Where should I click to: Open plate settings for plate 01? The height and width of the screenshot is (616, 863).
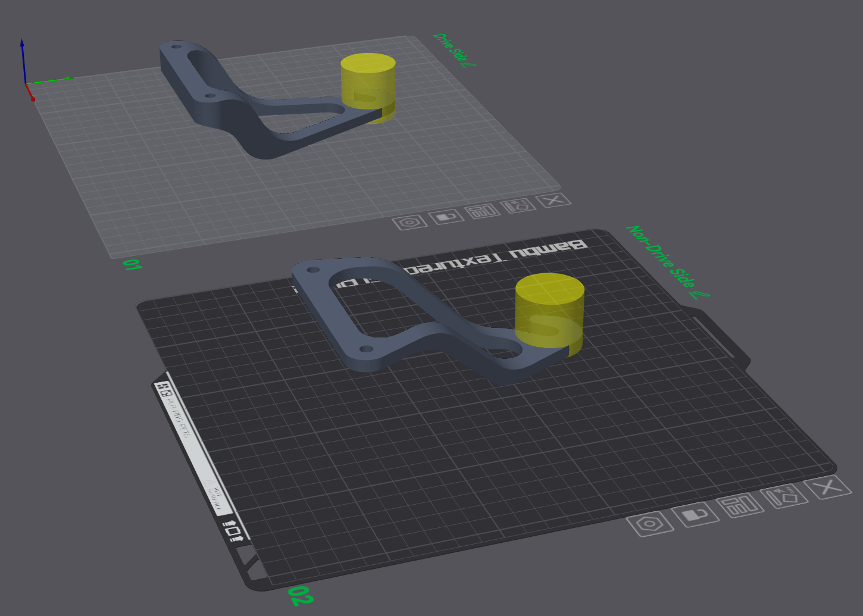click(409, 223)
